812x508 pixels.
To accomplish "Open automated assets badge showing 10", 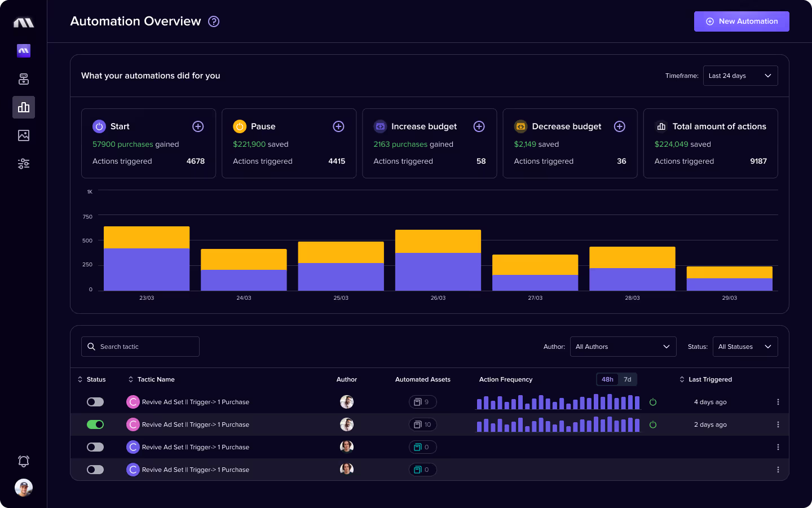I will pyautogui.click(x=423, y=424).
